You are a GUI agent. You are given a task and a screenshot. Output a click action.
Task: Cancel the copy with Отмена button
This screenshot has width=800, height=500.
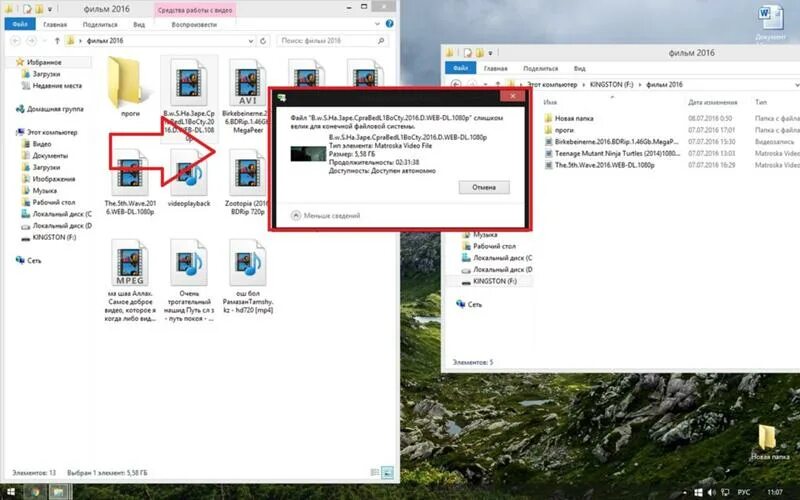[484, 187]
